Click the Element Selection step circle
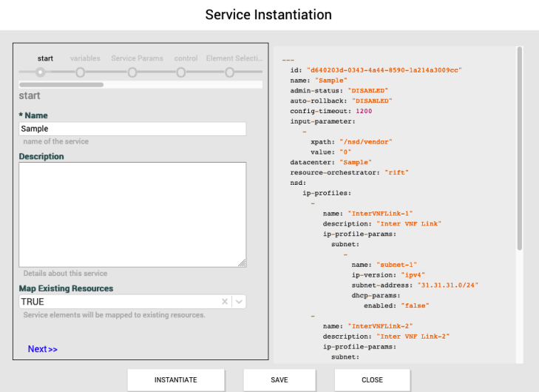 tap(230, 72)
